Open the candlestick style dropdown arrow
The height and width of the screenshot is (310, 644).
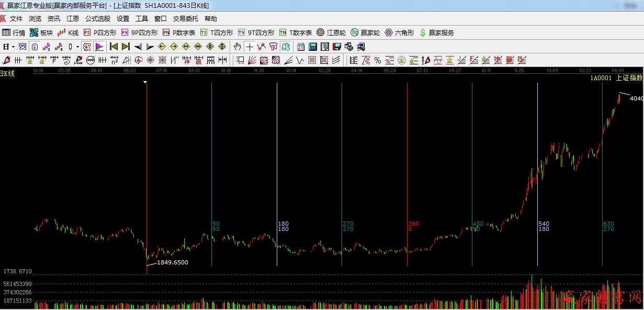(77, 47)
